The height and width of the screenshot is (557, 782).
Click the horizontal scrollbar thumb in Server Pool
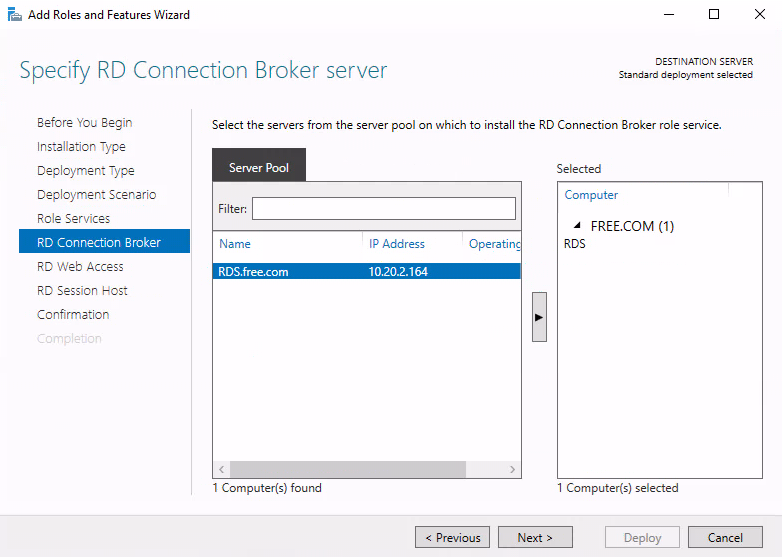[348, 469]
